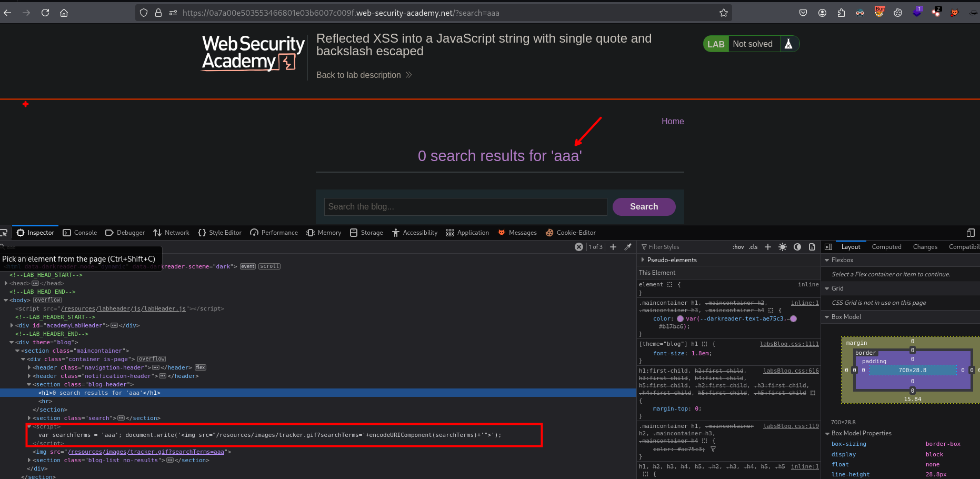Toggle the .cls classes panel
Image resolution: width=980 pixels, height=479 pixels.
coord(753,247)
